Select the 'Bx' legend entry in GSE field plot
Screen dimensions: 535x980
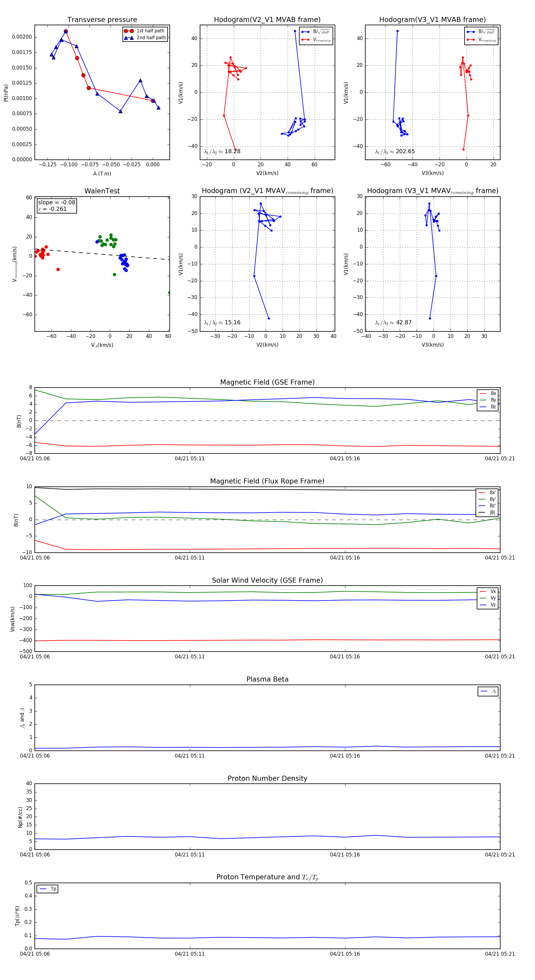(488, 393)
